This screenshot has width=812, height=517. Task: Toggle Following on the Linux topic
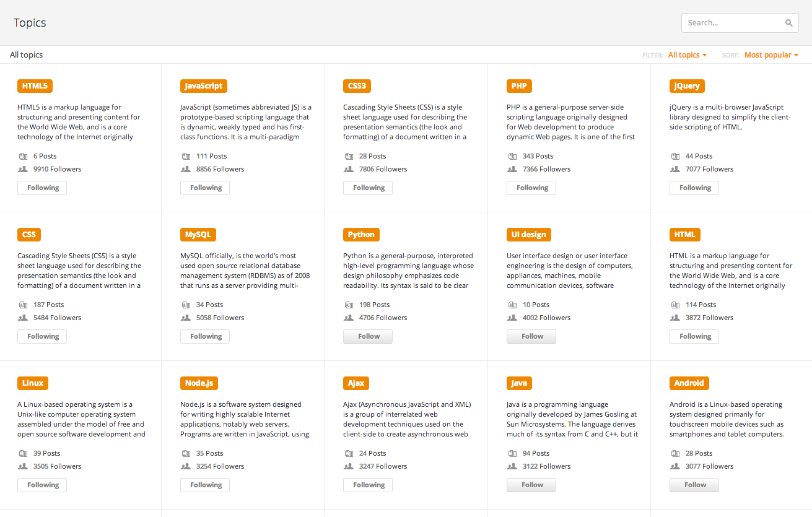[42, 485]
